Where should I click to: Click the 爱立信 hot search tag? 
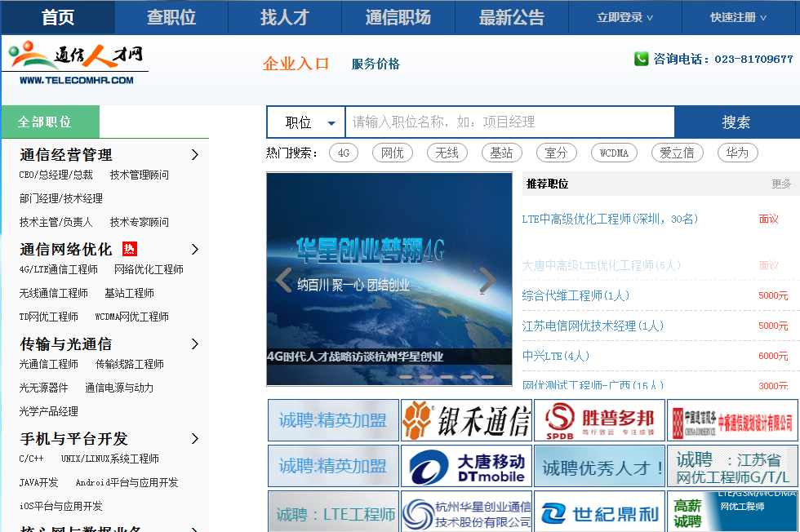pyautogui.click(x=677, y=153)
